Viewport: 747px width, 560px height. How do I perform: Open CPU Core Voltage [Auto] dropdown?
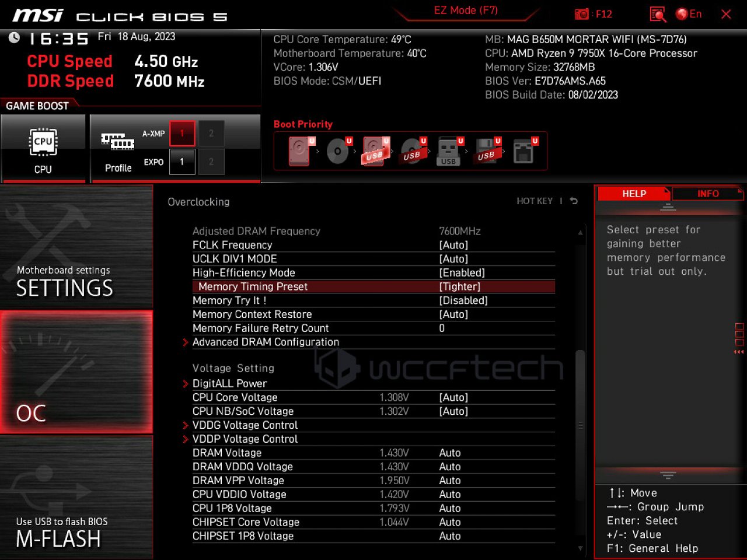coord(453,397)
